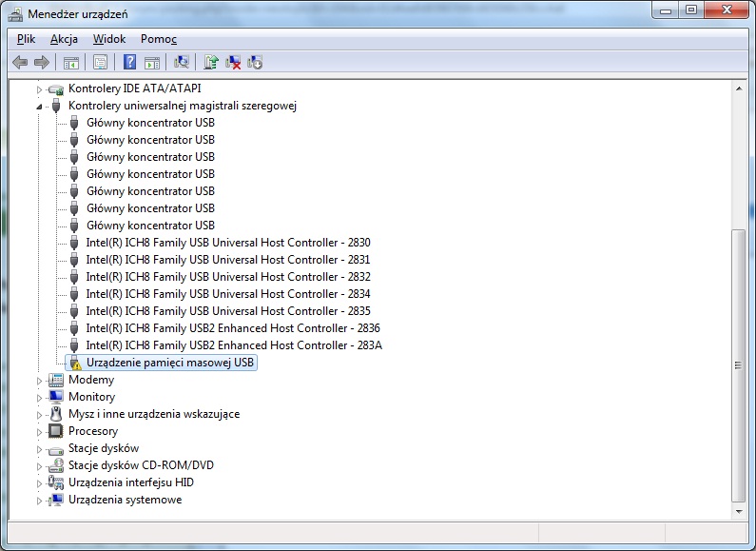Click USB icon beside Host Controller - 2830

(x=74, y=243)
